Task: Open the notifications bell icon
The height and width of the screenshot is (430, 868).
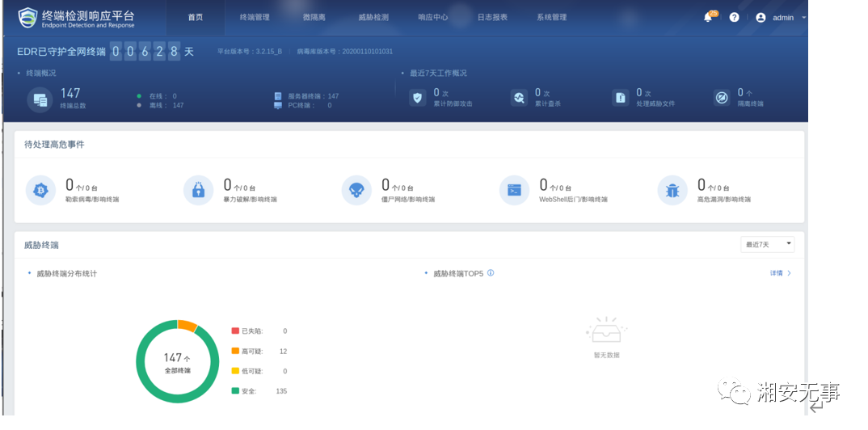Action: pos(707,17)
